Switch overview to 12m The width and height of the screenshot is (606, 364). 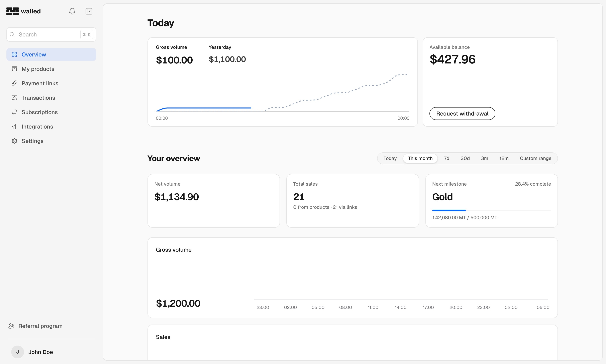click(504, 158)
